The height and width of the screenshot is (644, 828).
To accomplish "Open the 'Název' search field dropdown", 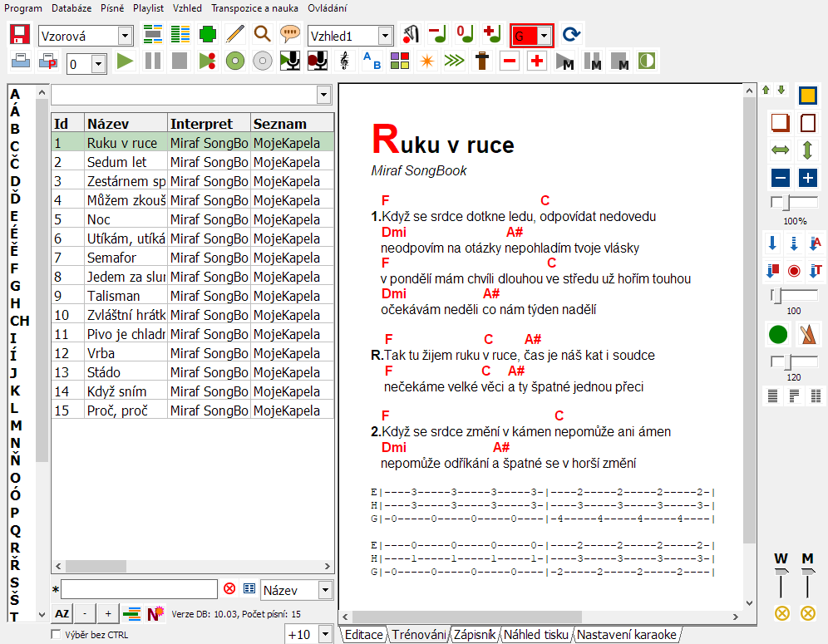I will [326, 590].
